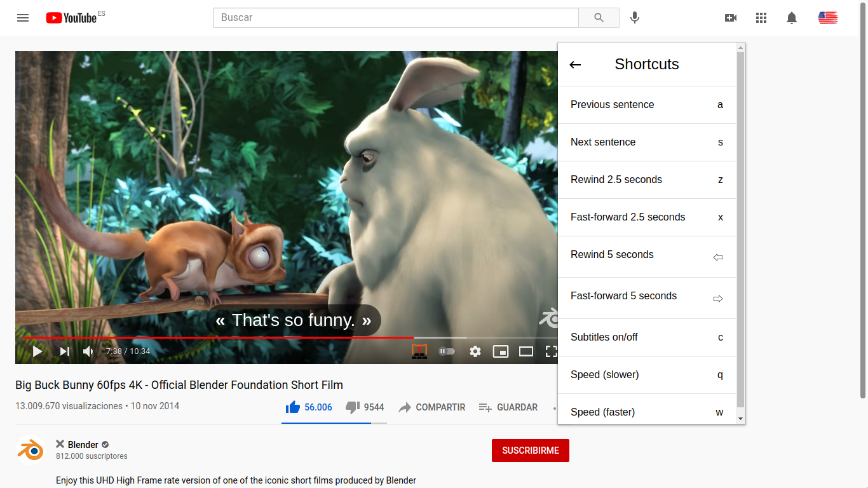Open the subtitle extension icon in player
868x488 pixels.
point(419,351)
